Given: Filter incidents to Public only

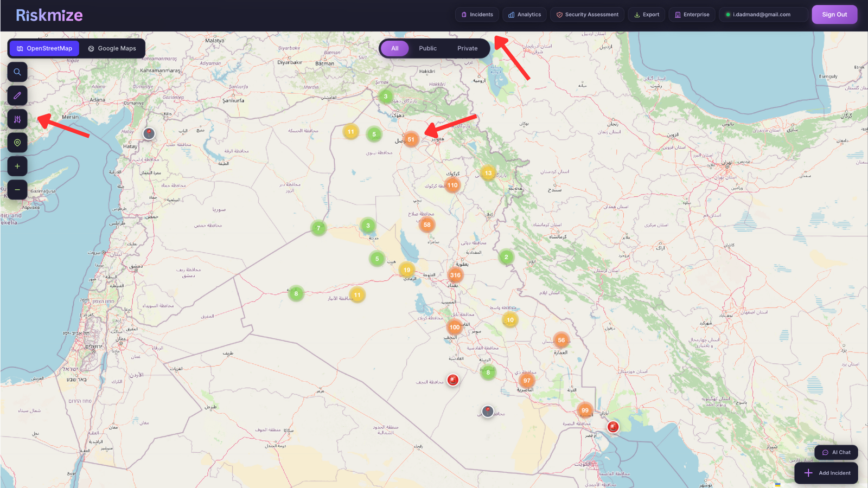Looking at the screenshot, I should (x=428, y=48).
